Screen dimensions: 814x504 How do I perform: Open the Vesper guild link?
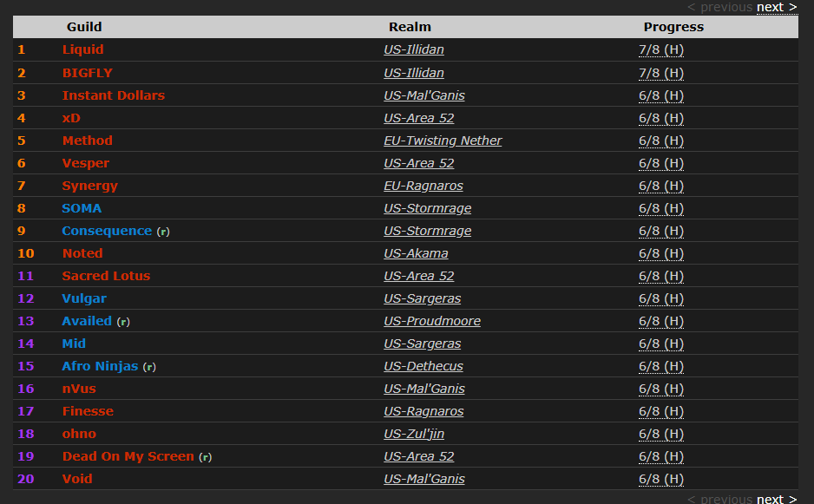(86, 163)
